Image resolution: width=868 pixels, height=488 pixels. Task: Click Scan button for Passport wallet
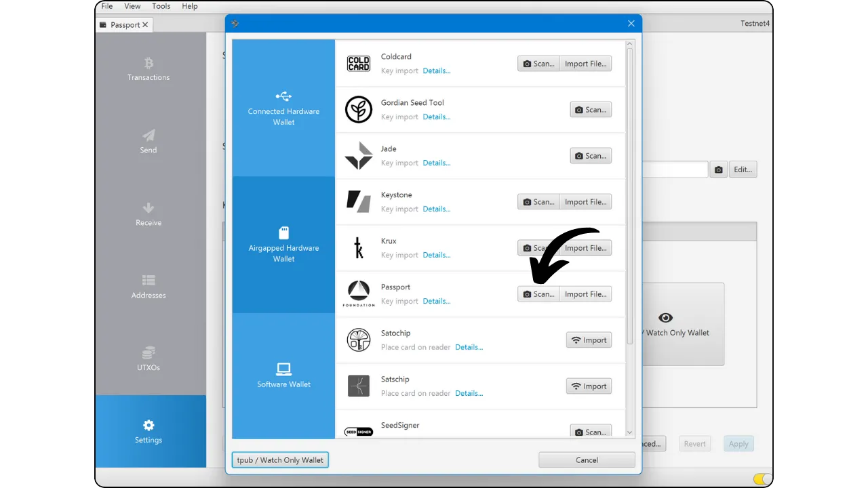coord(538,294)
